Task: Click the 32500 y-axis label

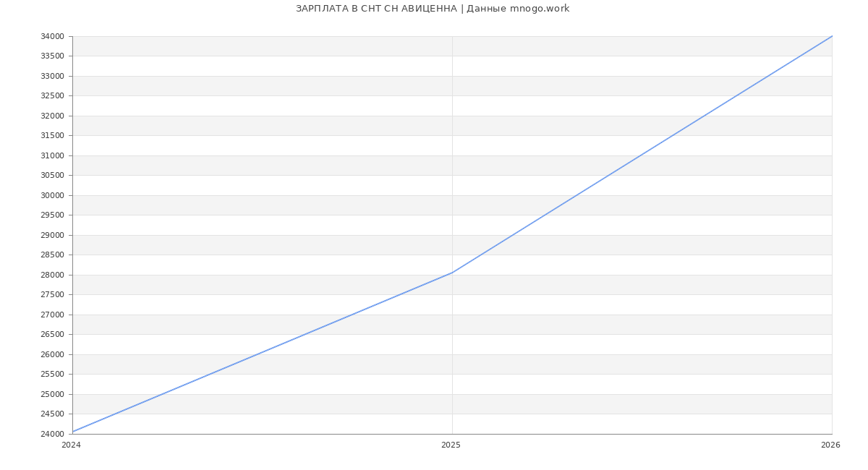Action: [x=52, y=96]
